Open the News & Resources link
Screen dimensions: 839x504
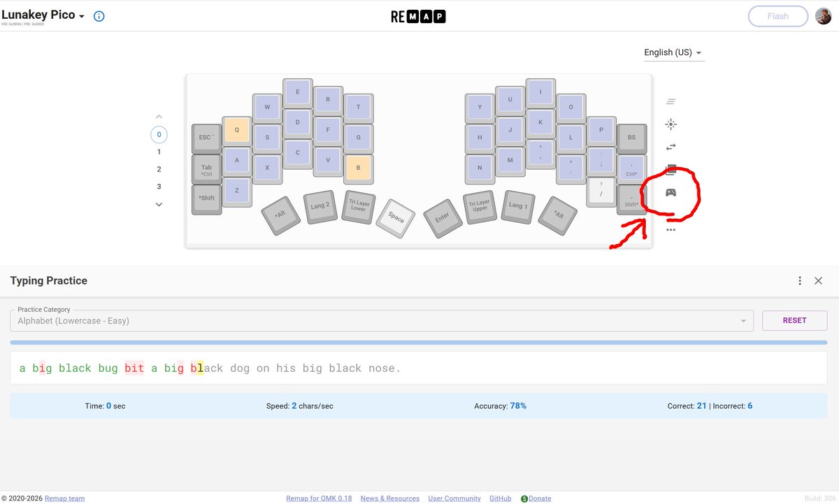[x=390, y=498]
